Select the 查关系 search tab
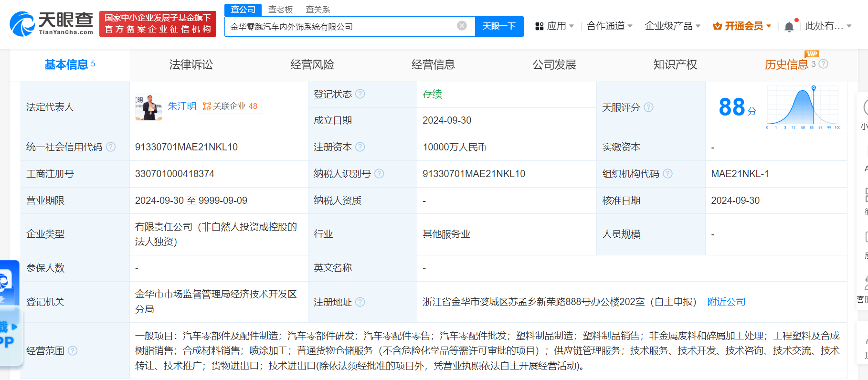 [318, 10]
